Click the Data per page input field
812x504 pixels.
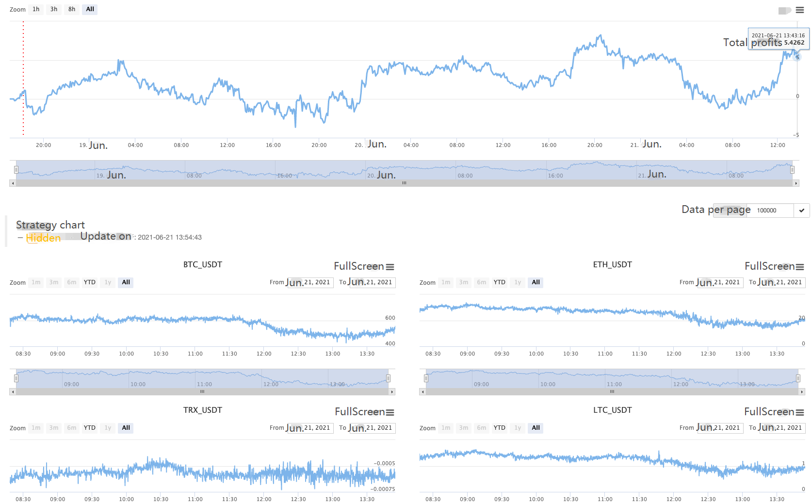[x=774, y=211]
